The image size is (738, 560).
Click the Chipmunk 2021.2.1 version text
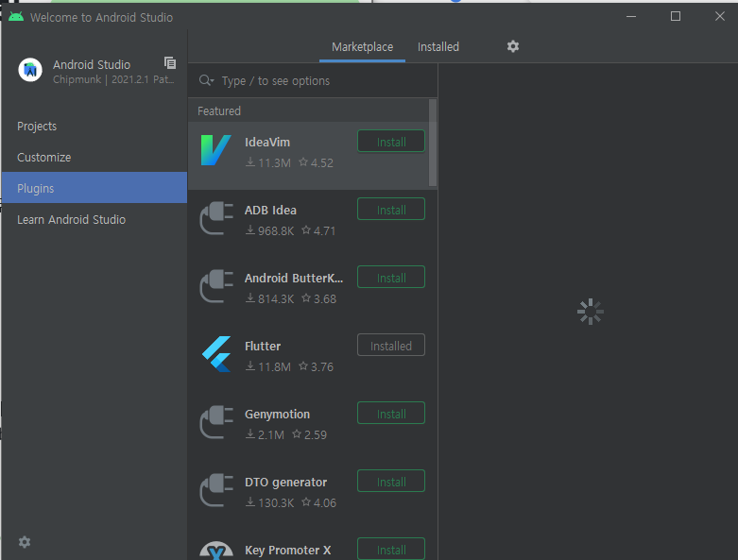(x=113, y=79)
